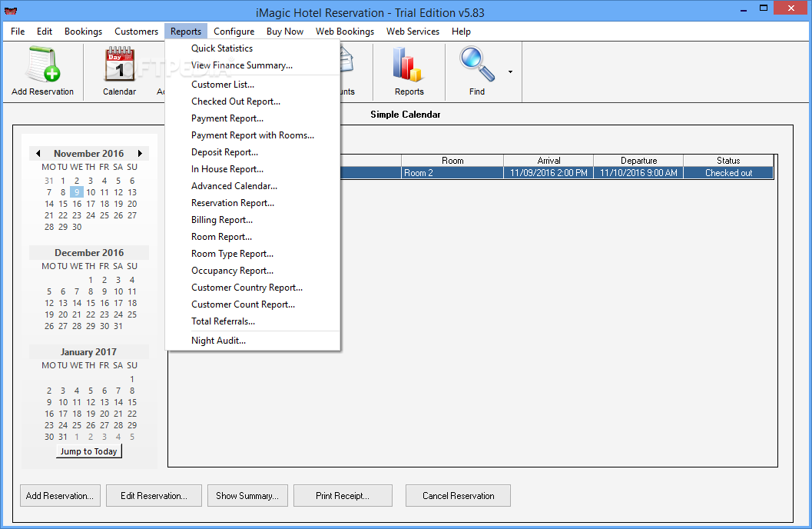Click the app butterfly icon in title bar
This screenshot has width=812, height=529.
click(x=11, y=11)
